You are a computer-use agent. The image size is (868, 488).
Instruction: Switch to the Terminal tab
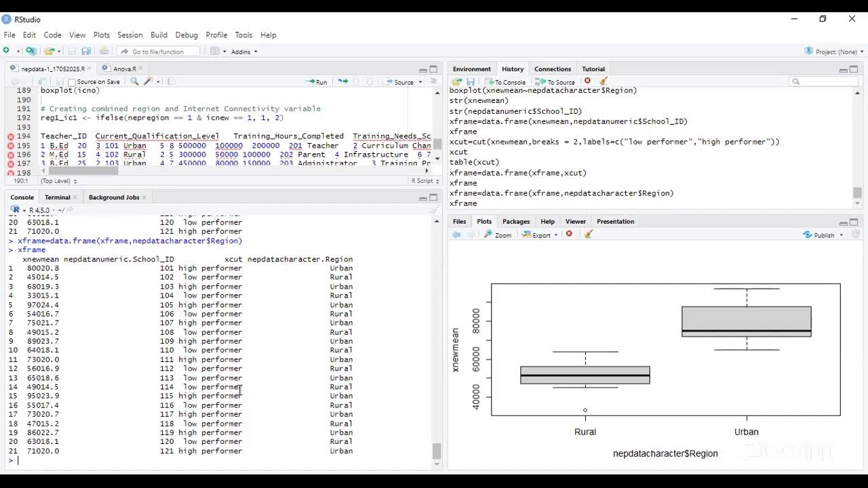[x=57, y=197]
